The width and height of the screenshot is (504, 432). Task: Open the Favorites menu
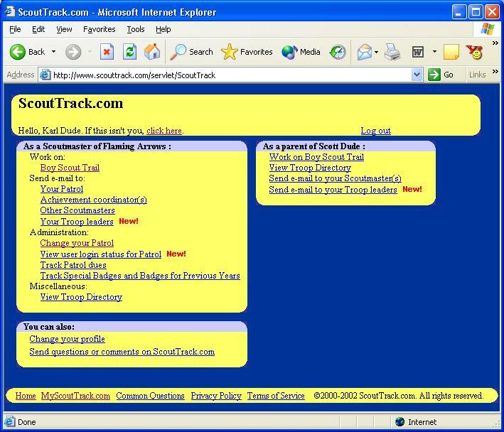pos(100,29)
